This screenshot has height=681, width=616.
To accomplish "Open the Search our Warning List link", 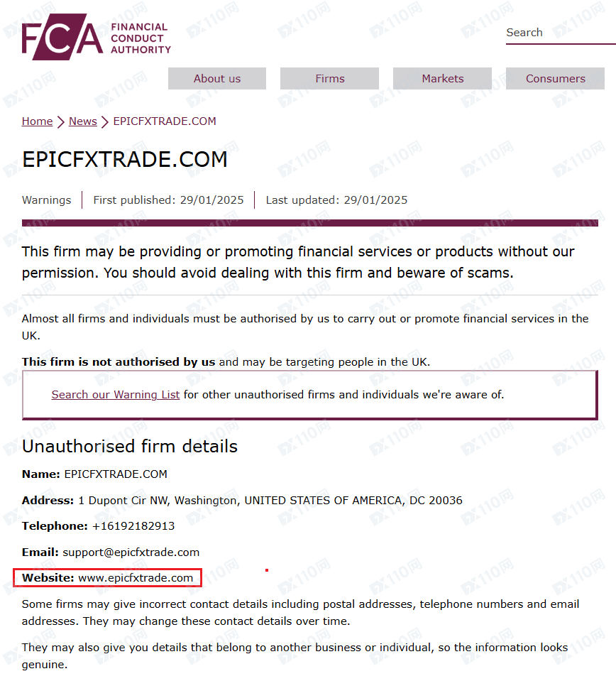I will (x=116, y=395).
